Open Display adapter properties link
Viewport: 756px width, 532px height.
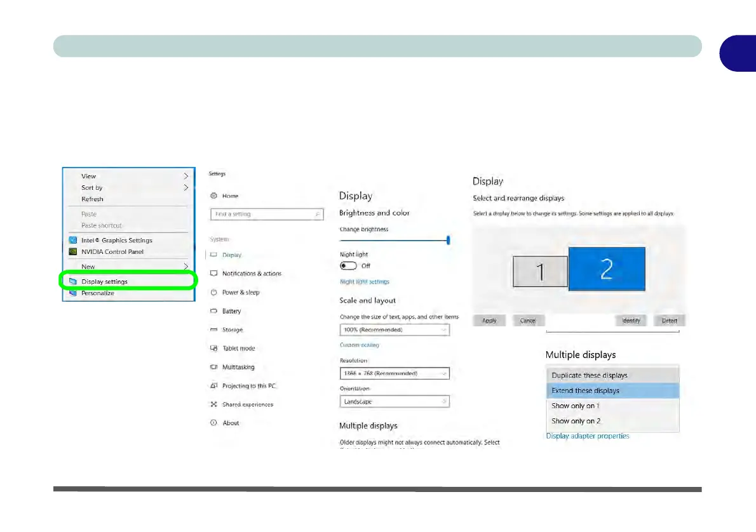pos(588,436)
